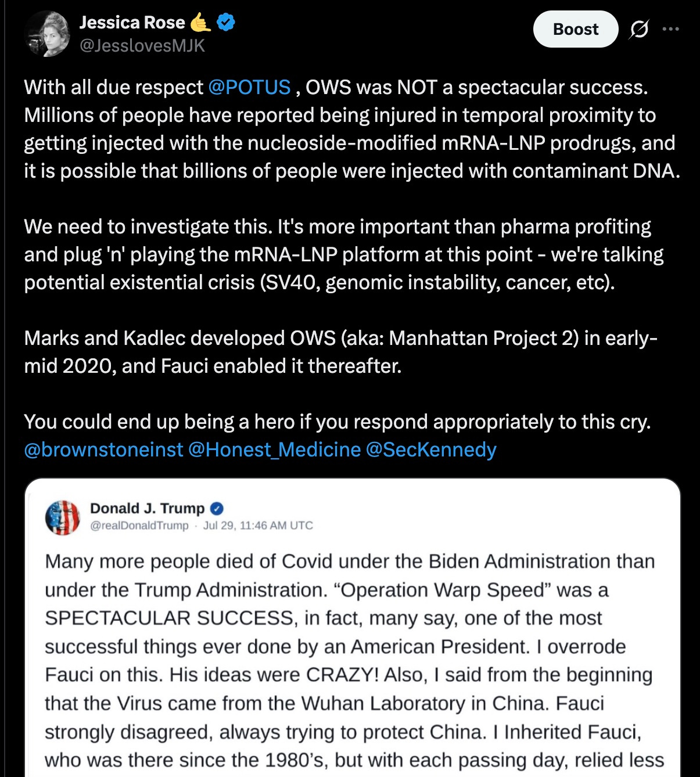Click the @realDonaldTrump handle

(x=139, y=526)
